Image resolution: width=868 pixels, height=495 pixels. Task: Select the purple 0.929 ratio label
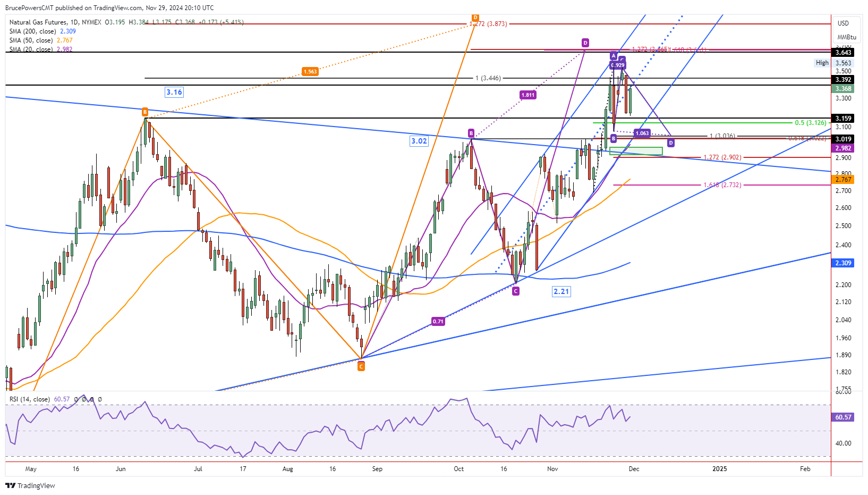tap(617, 65)
